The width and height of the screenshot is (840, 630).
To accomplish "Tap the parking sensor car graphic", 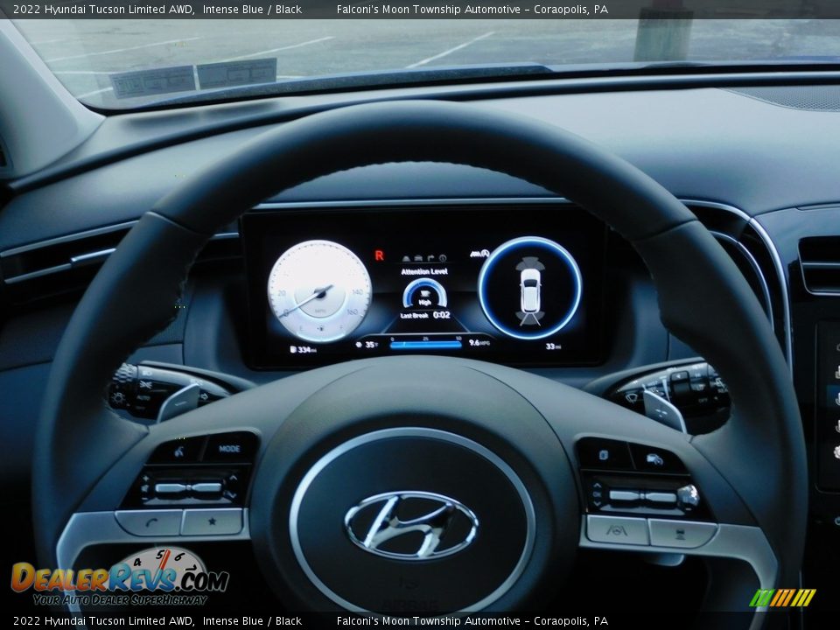I will pyautogui.click(x=530, y=290).
